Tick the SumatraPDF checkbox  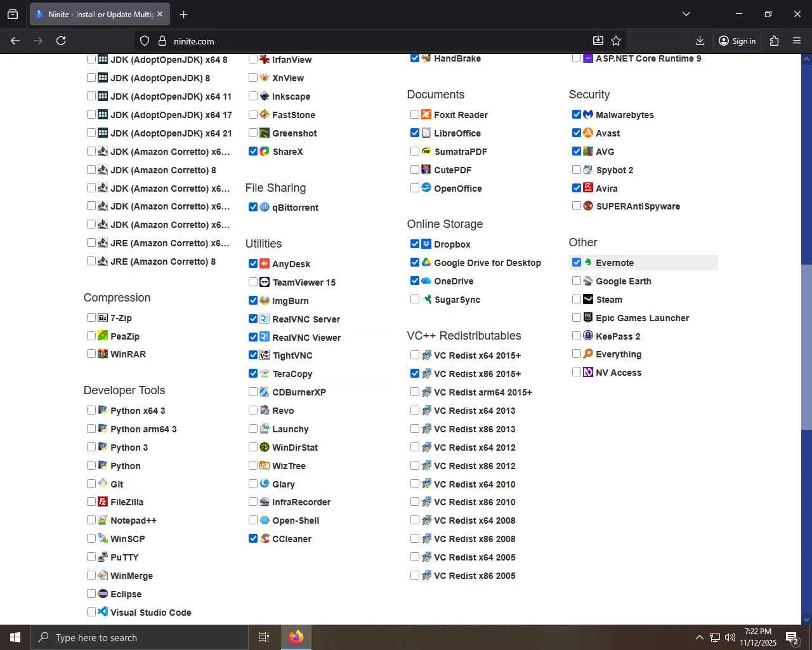click(415, 151)
